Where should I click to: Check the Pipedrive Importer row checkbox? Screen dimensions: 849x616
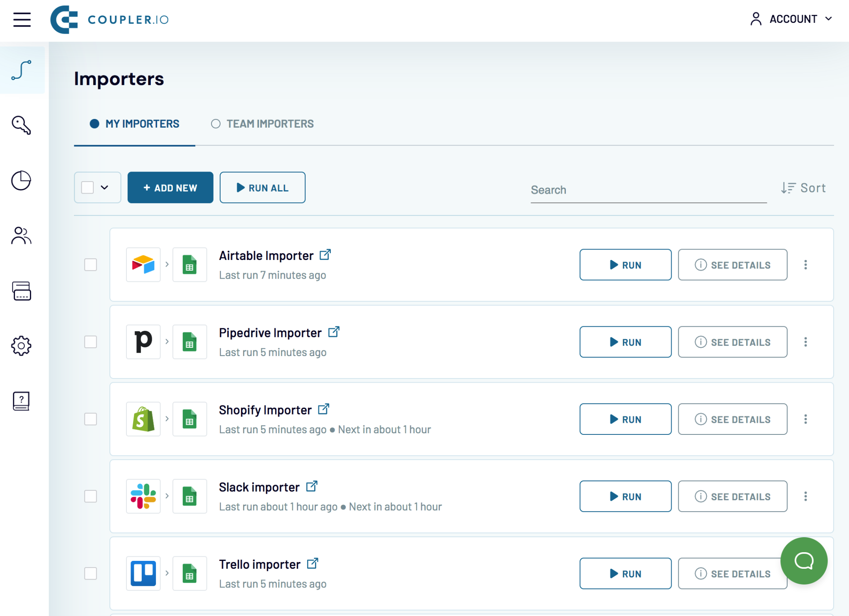(90, 342)
